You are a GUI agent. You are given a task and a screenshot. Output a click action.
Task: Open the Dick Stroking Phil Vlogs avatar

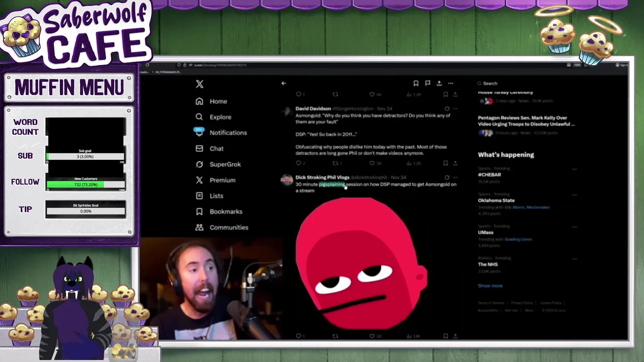287,180
